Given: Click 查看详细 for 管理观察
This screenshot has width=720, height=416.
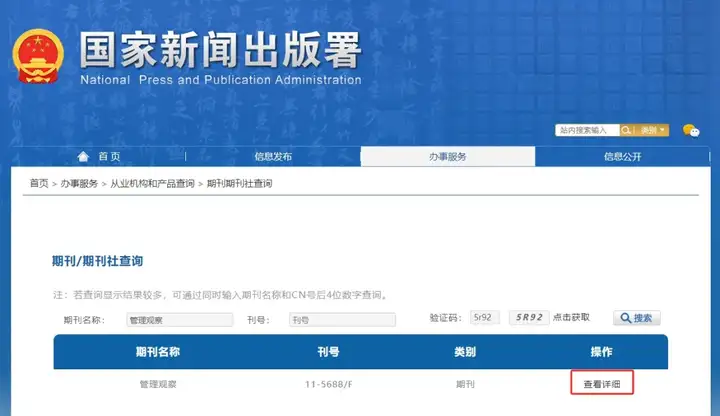Looking at the screenshot, I should 602,384.
